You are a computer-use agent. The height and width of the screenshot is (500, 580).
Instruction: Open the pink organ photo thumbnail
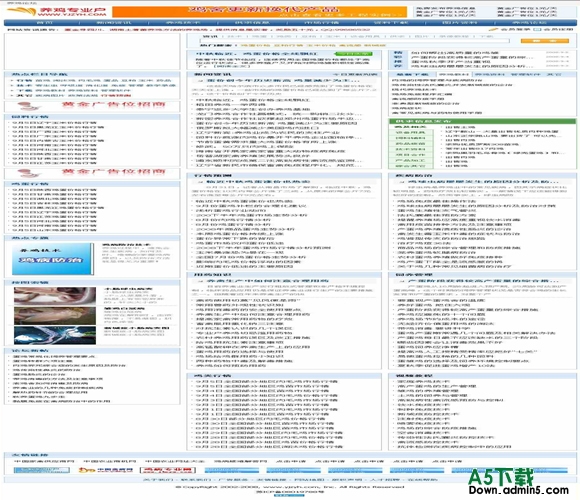(55, 296)
